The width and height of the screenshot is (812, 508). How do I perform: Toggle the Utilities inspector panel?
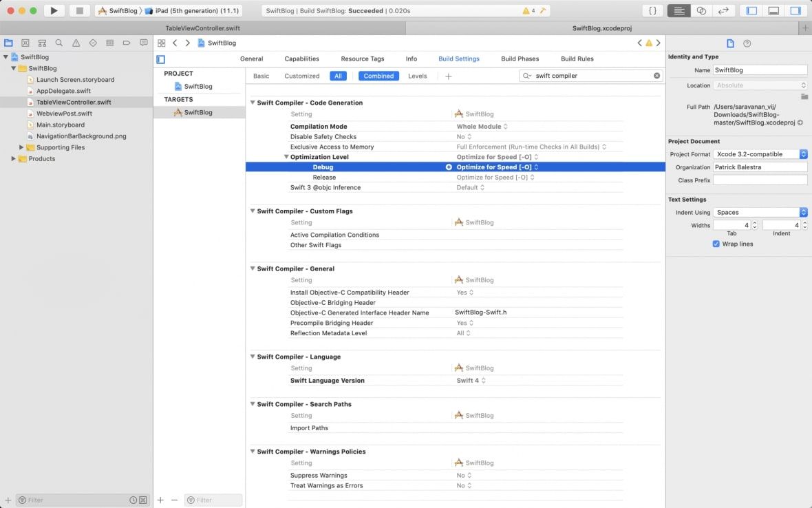click(x=795, y=10)
